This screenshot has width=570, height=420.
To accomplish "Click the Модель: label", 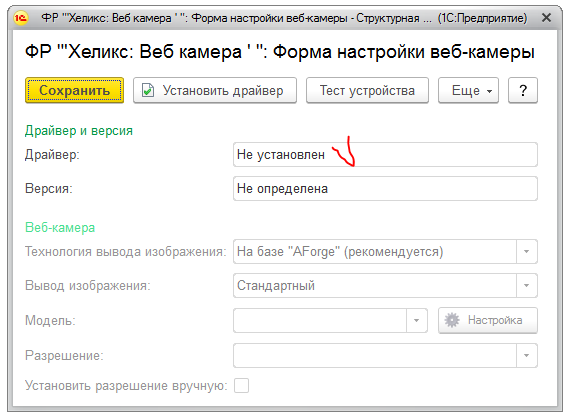I will tap(50, 321).
